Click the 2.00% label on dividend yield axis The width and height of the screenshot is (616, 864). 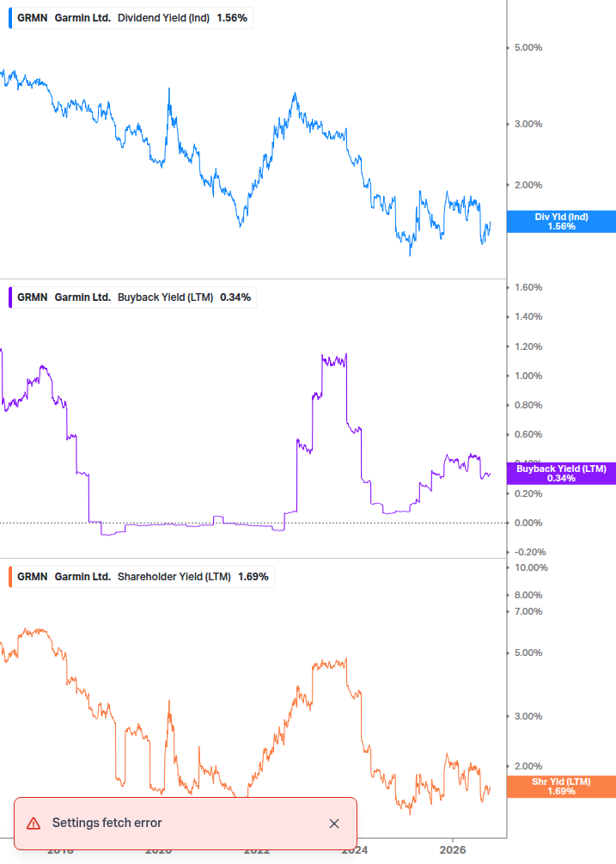(528, 185)
